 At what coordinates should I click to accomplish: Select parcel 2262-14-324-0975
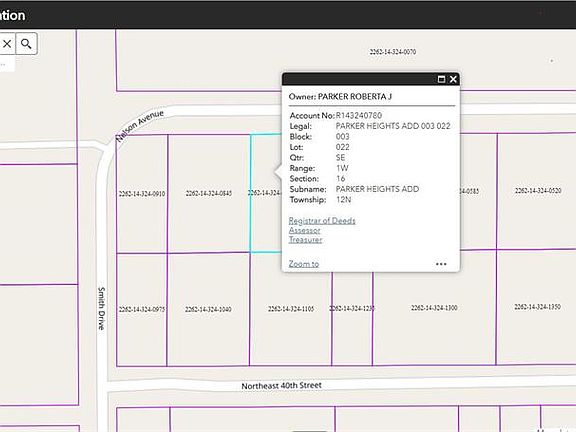coord(142,309)
